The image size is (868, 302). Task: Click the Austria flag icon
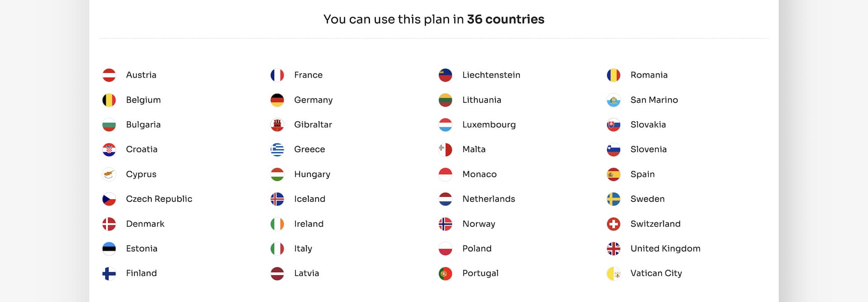pos(109,75)
